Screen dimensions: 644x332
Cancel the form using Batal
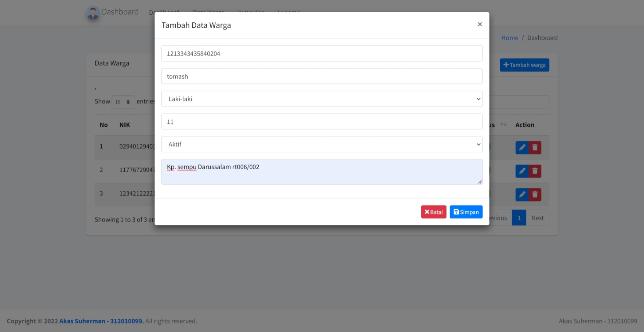pos(433,212)
